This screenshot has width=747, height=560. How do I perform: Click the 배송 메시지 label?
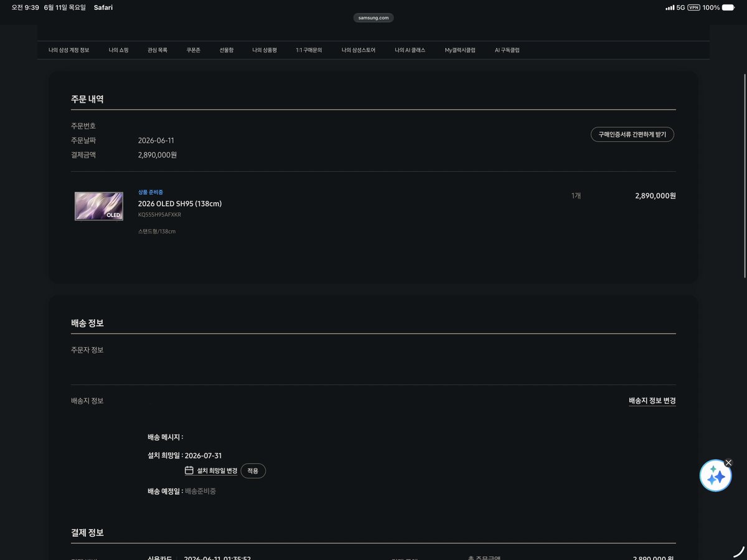click(x=165, y=437)
